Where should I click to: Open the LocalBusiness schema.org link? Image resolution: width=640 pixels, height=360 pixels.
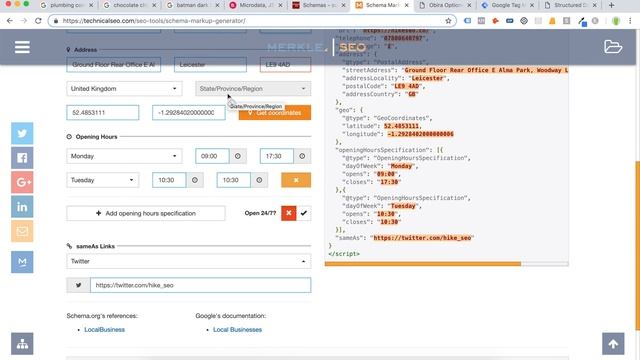104,329
